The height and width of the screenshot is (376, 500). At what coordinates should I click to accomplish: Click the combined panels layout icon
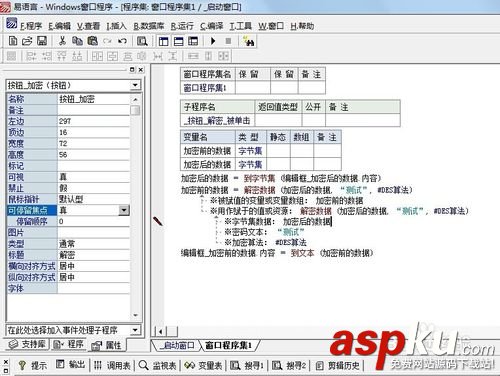click(193, 41)
